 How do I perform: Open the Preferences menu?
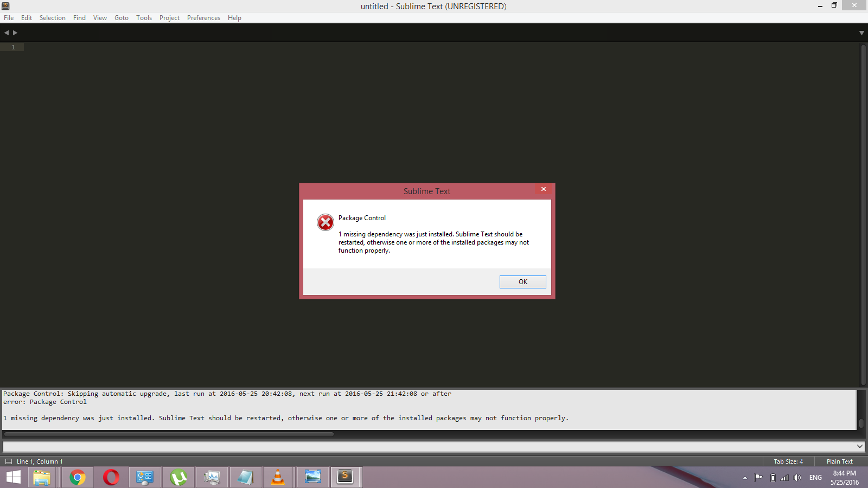(203, 18)
